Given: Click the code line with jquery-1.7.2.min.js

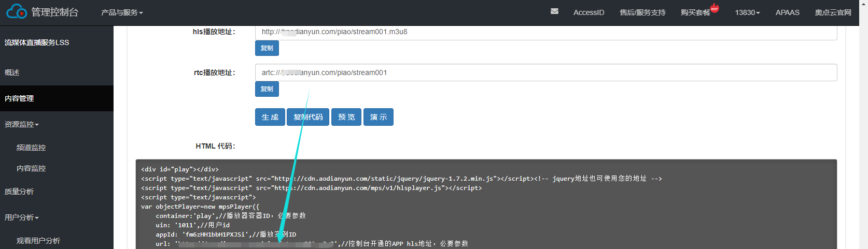Looking at the screenshot, I should (401, 179).
